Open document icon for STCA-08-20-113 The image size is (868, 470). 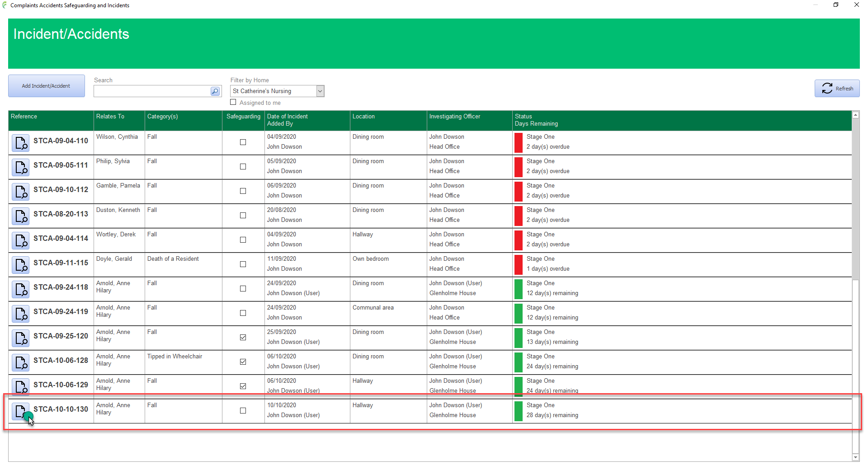click(20, 216)
